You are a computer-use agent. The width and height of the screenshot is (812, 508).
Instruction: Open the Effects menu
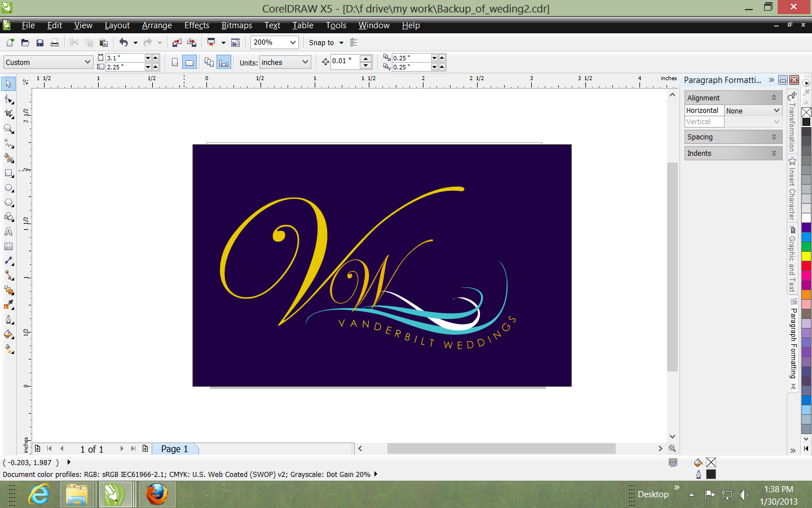[x=196, y=25]
